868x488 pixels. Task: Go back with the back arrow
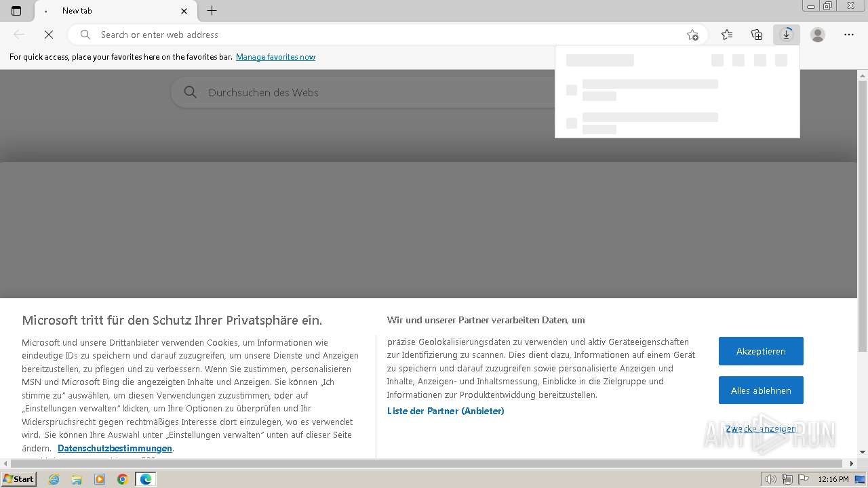(x=19, y=35)
